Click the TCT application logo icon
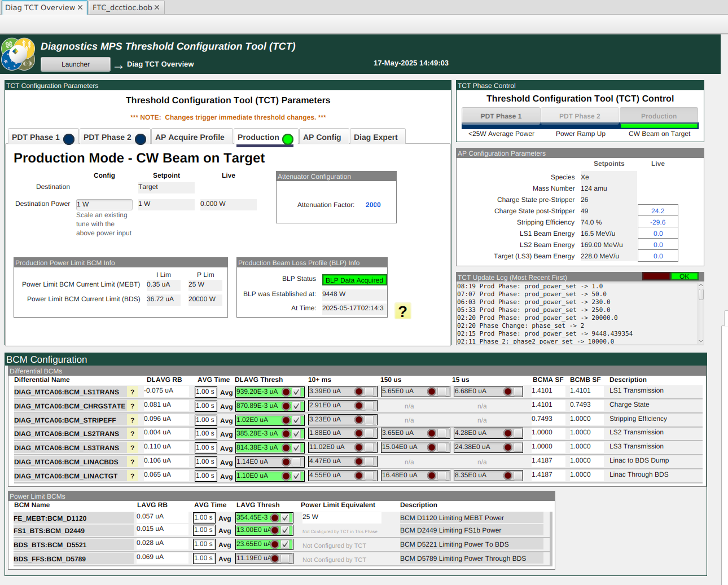The width and height of the screenshot is (728, 585). click(18, 54)
